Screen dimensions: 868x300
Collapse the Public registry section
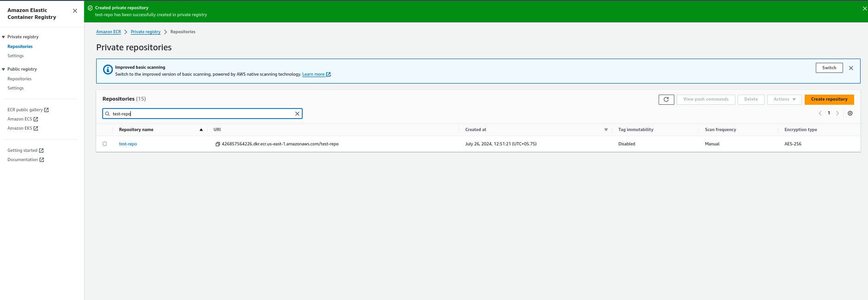(x=4, y=69)
